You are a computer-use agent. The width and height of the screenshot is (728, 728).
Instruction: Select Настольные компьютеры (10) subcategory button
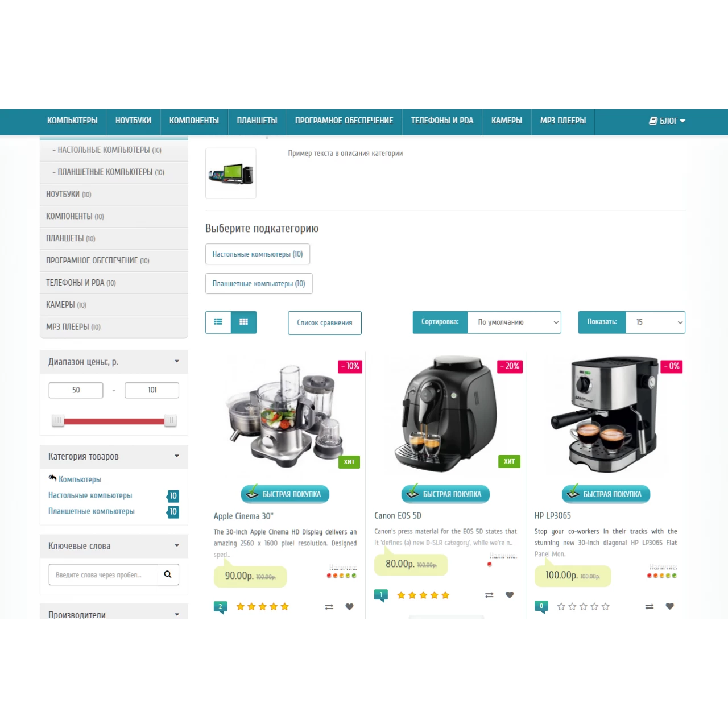pyautogui.click(x=258, y=254)
